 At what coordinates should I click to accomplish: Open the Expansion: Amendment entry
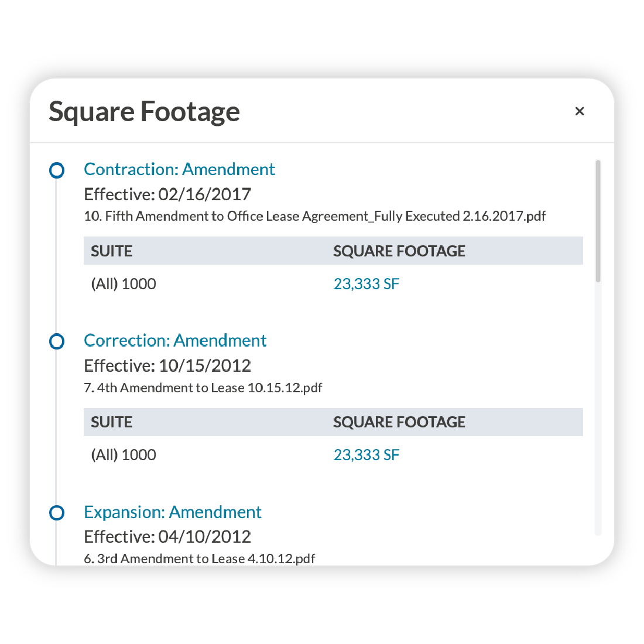tap(173, 512)
